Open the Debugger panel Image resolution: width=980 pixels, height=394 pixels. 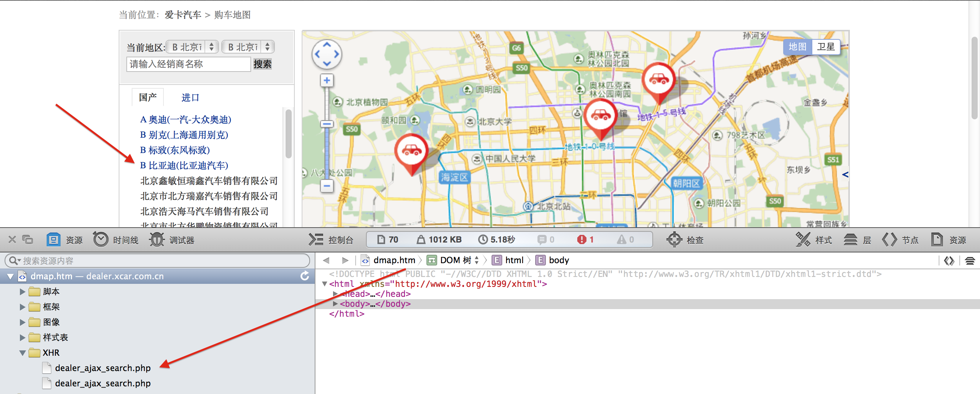(x=172, y=240)
